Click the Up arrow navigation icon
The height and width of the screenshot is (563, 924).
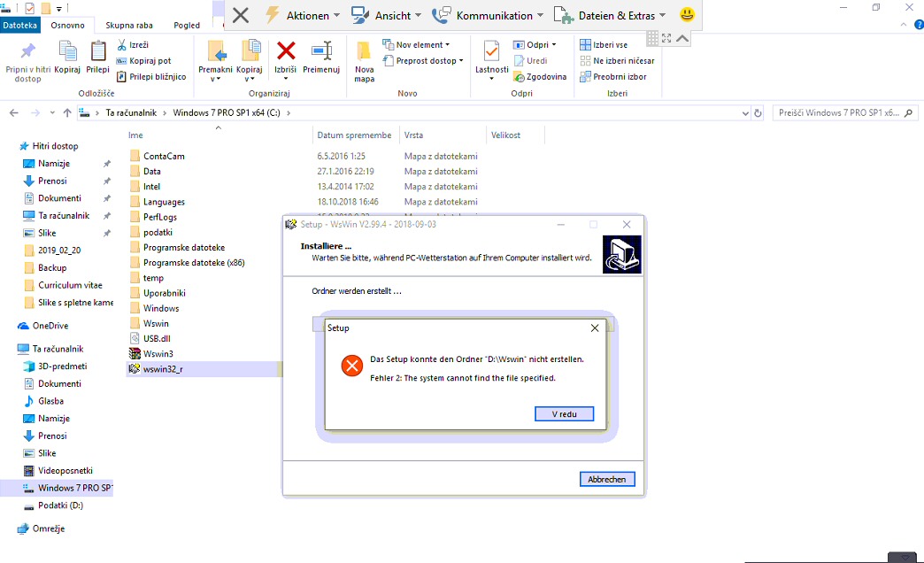(67, 113)
